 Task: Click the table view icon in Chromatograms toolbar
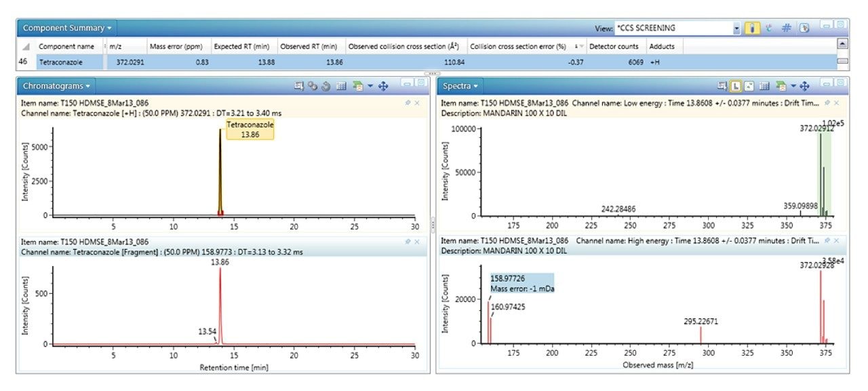(341, 86)
